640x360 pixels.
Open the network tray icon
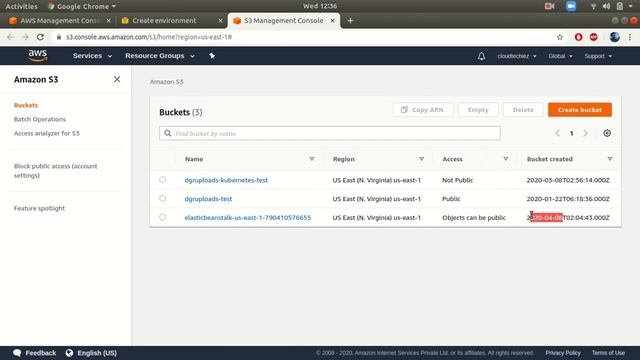[593, 6]
